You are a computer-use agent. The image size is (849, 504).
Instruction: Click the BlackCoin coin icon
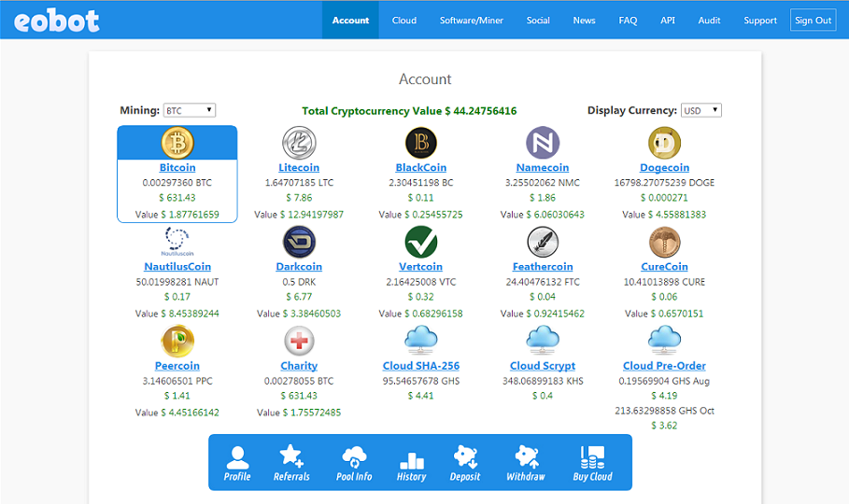(x=420, y=143)
